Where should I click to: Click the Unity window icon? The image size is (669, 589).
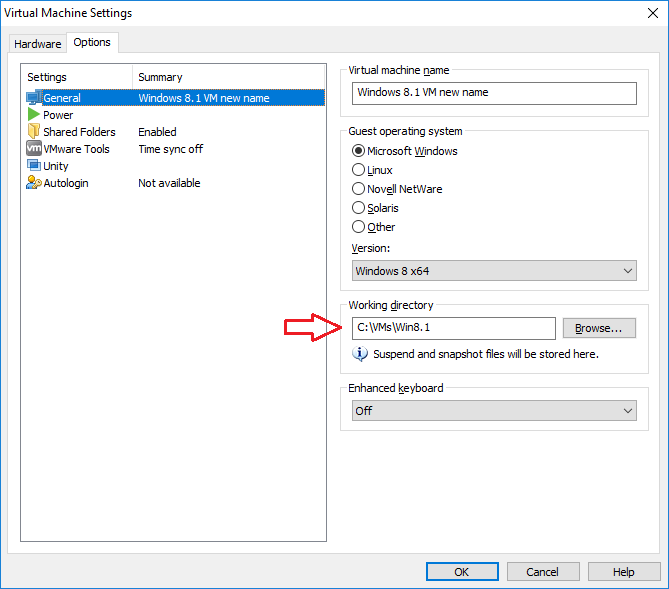pos(34,165)
